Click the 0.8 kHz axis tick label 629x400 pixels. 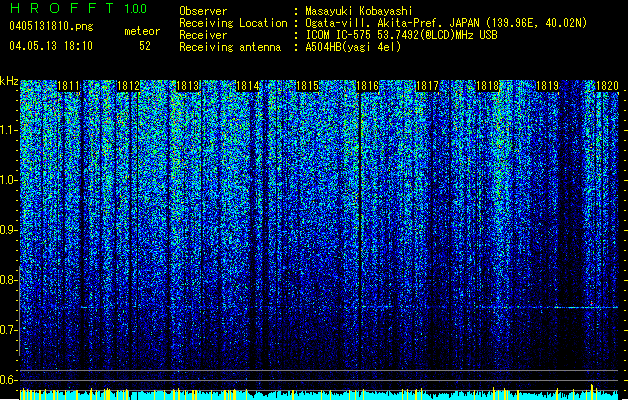point(9,280)
